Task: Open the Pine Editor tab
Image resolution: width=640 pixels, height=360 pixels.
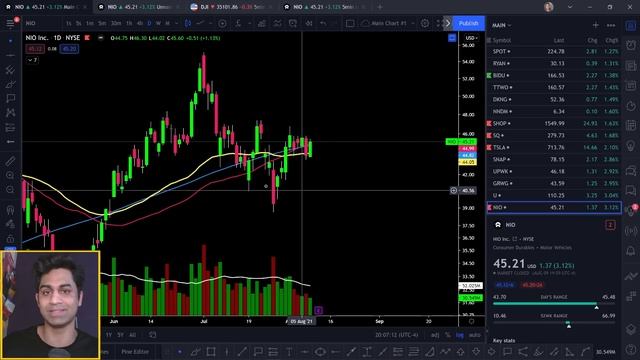Action: [x=135, y=351]
